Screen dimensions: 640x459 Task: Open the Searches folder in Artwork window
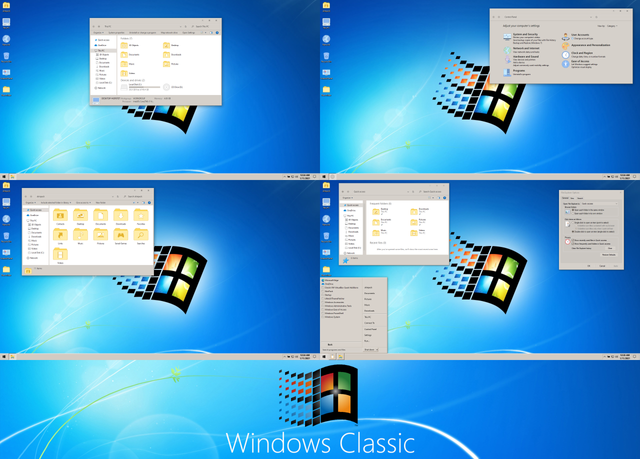[x=141, y=237]
